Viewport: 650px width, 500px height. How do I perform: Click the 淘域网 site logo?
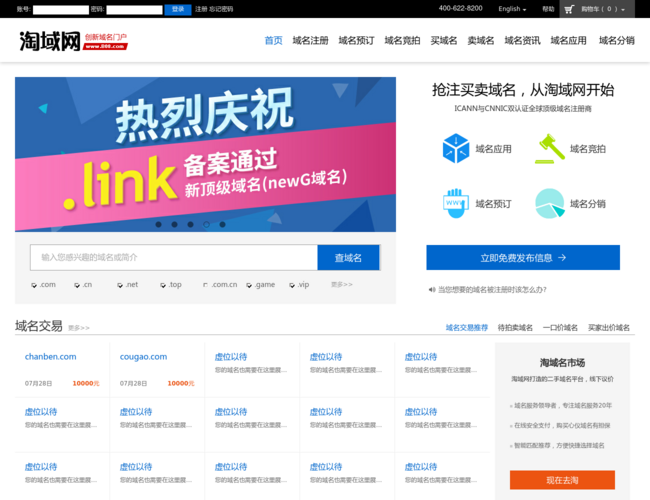click(50, 41)
